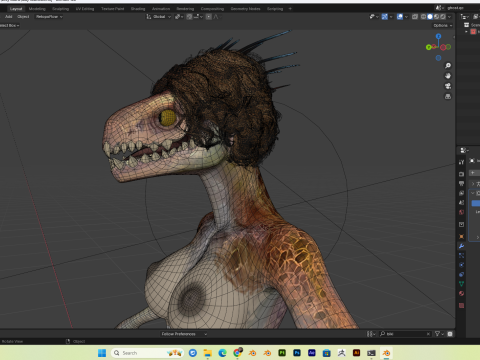Open the RetopoFlow dropdown menu
The height and width of the screenshot is (360, 480).
point(49,17)
